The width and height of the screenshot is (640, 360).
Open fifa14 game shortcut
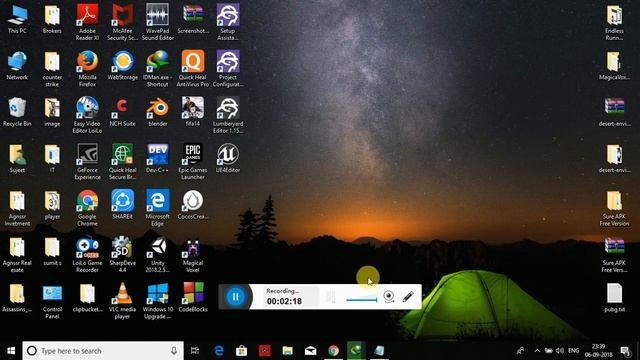tap(193, 112)
